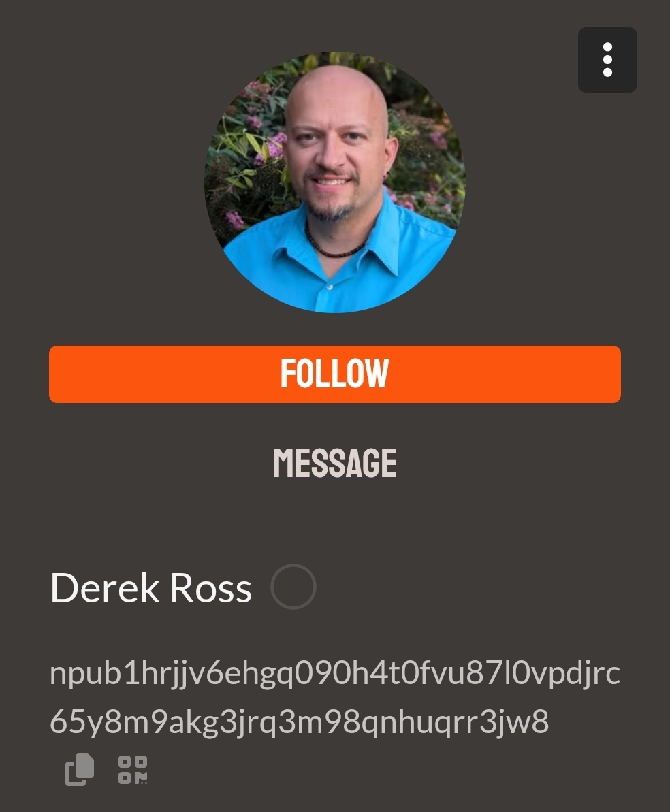View Derek Ross's profile picture
This screenshot has width=670, height=812.
pyautogui.click(x=335, y=182)
